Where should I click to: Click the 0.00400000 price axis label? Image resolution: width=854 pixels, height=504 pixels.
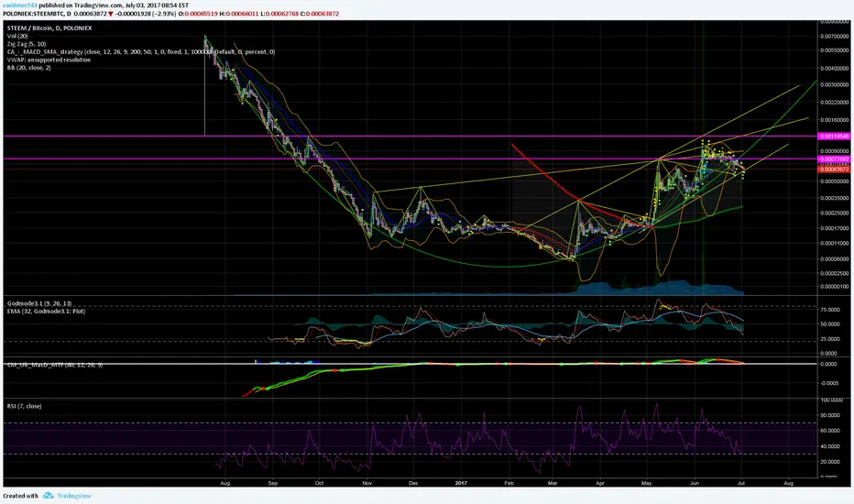point(835,69)
